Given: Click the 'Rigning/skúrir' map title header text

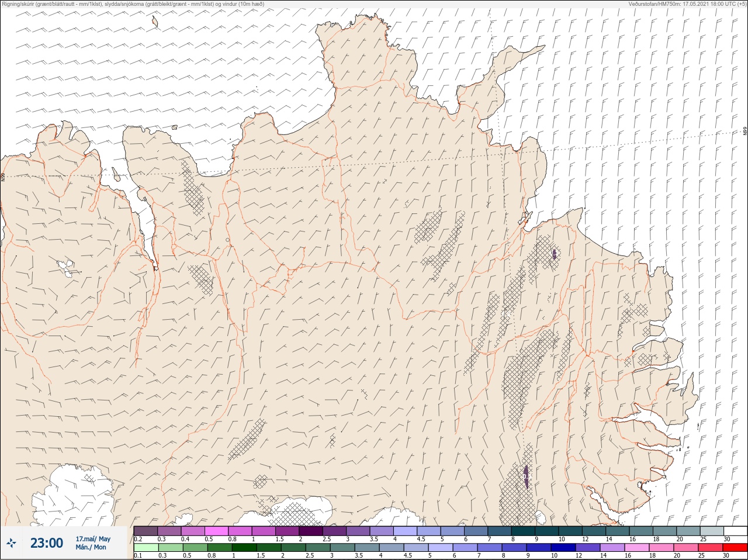Looking at the screenshot, I should click(133, 4).
